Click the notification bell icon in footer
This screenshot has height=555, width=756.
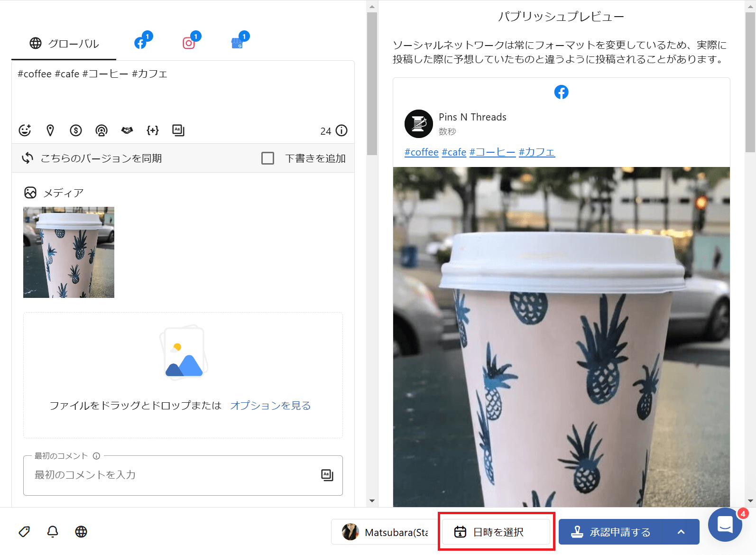tap(53, 532)
